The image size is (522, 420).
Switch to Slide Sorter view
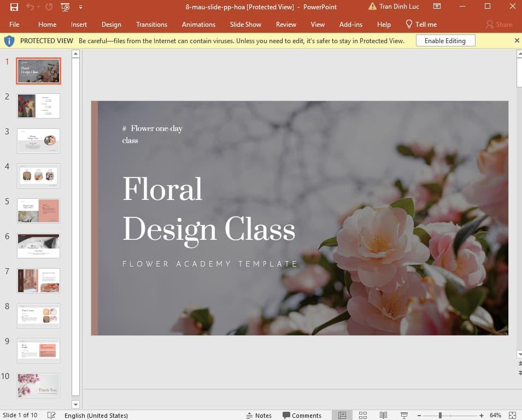(363, 415)
